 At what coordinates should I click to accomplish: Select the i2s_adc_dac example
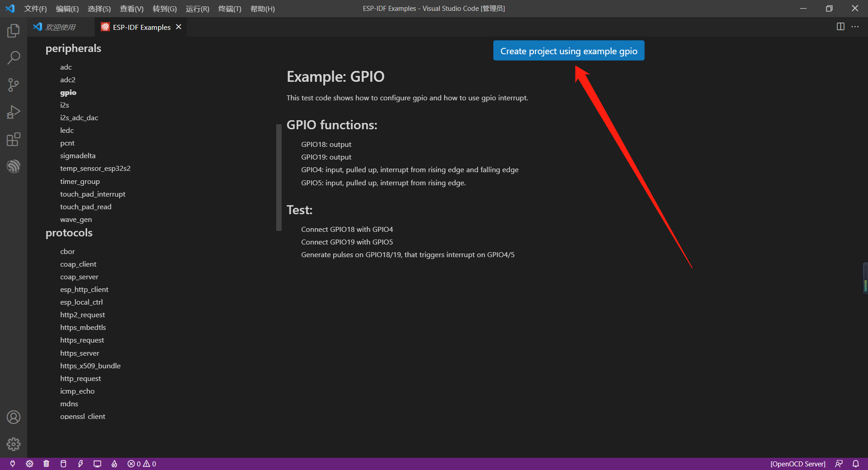(x=79, y=117)
